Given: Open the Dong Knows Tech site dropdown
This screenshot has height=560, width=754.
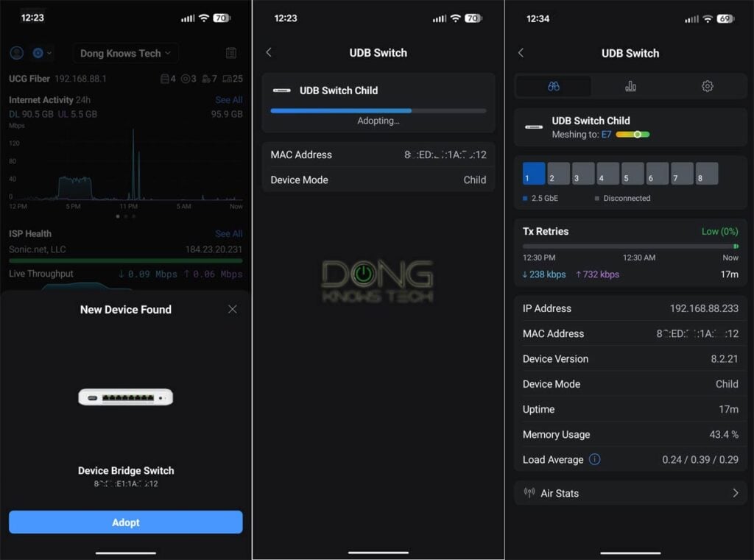Looking at the screenshot, I should coord(125,53).
